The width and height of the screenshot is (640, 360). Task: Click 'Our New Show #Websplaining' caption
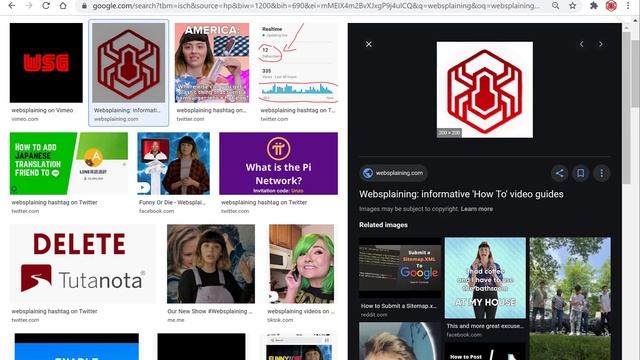pyautogui.click(x=210, y=311)
